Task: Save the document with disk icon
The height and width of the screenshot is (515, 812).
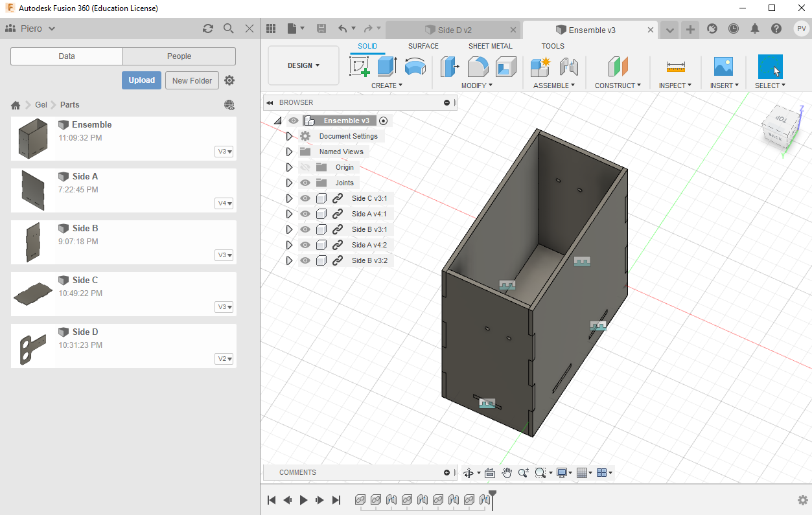Action: [321, 29]
